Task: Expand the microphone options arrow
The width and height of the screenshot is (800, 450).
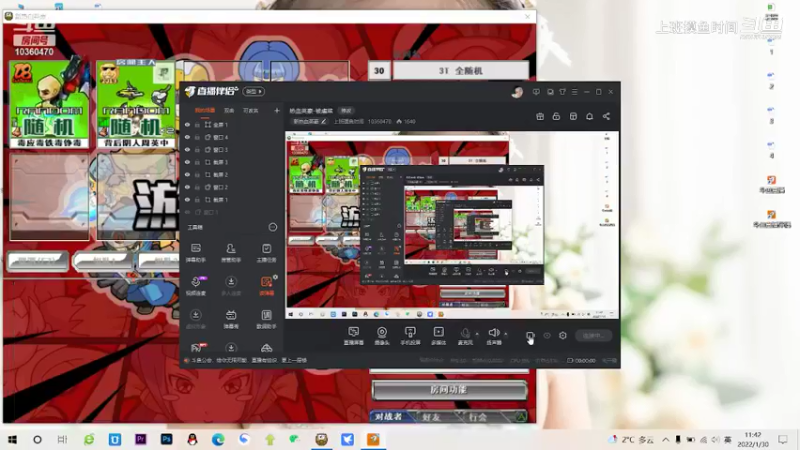Action: click(477, 334)
